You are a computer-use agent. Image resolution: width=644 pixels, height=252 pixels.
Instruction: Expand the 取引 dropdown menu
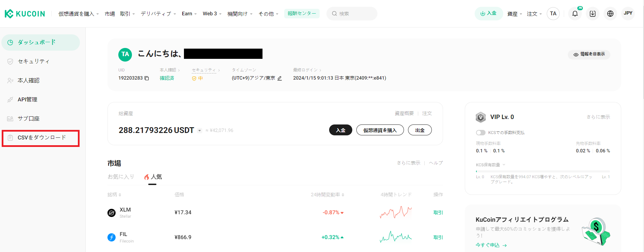coord(128,14)
